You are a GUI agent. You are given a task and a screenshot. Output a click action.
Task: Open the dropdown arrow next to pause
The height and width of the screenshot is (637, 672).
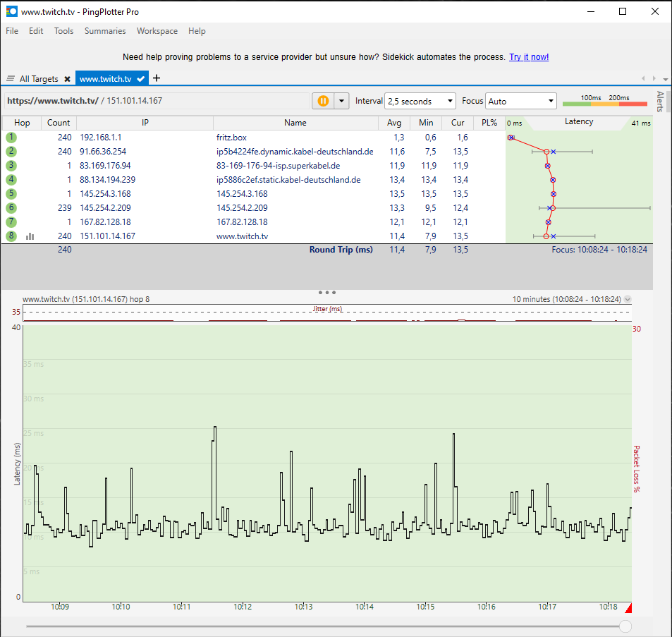[x=342, y=101]
